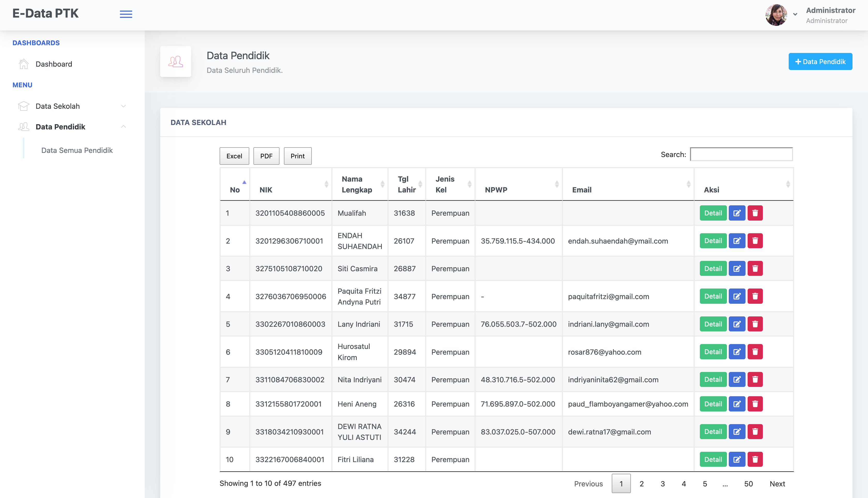Edit the Lany Indriani row
868x498 pixels.
click(737, 324)
